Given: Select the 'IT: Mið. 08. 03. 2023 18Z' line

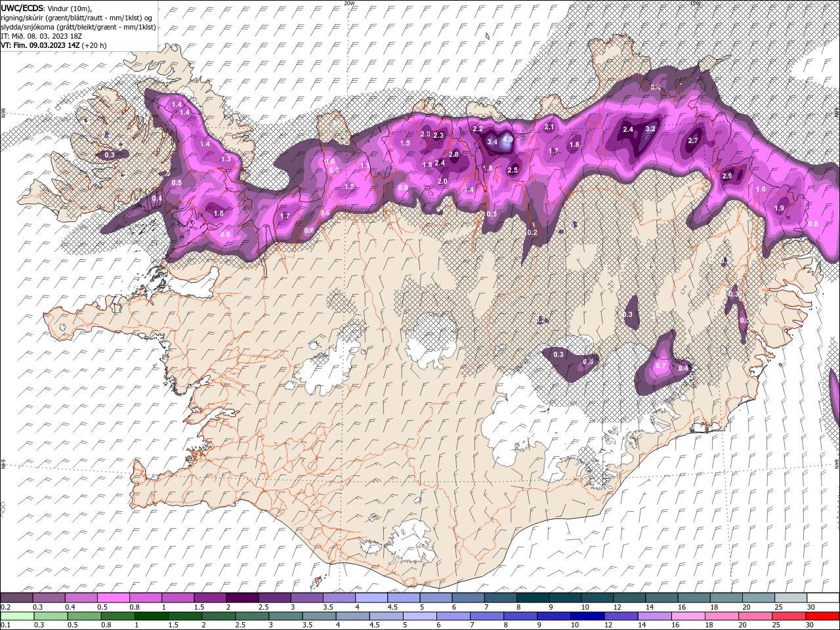Looking at the screenshot, I should point(43,36).
